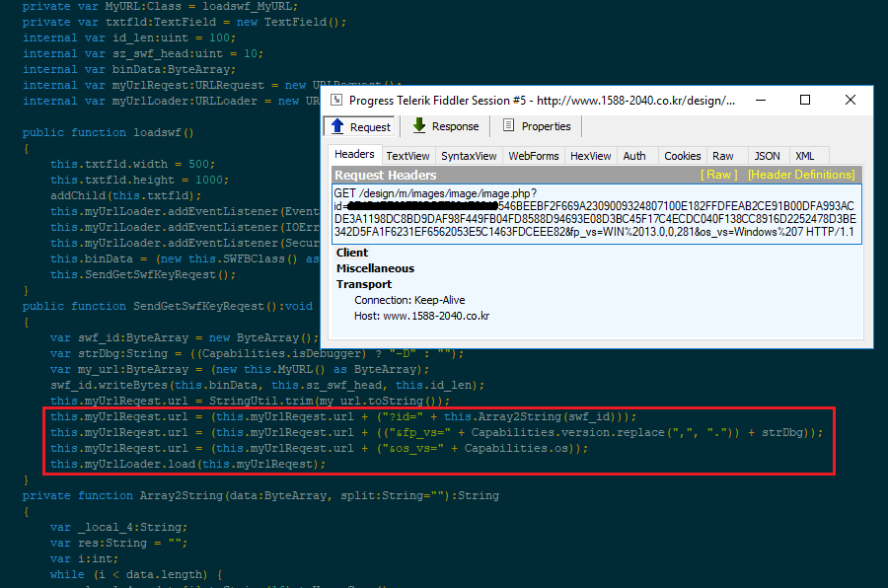The width and height of the screenshot is (888, 588).
Task: Click the green down-arrow Response icon
Action: 419,125
